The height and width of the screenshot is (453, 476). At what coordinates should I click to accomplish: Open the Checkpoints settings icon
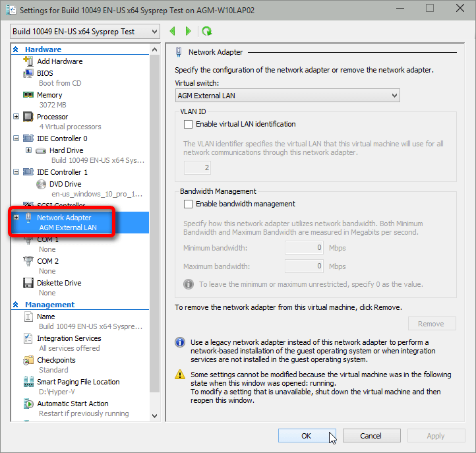[x=28, y=360]
